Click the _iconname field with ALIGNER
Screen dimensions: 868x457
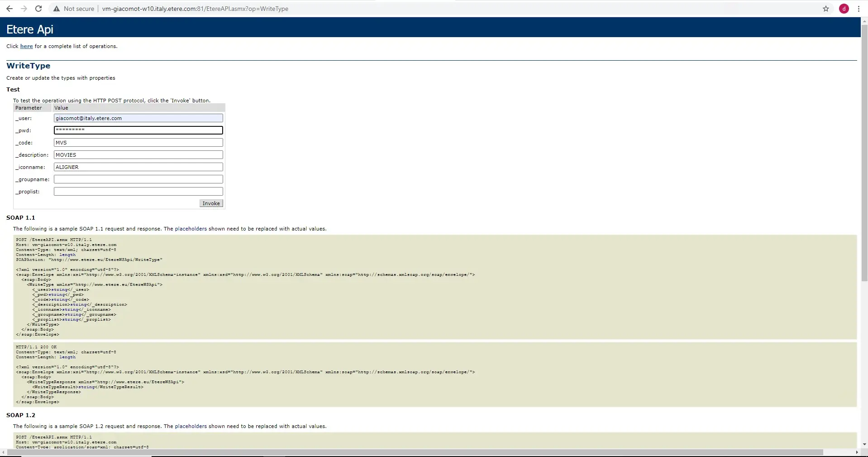pos(138,167)
